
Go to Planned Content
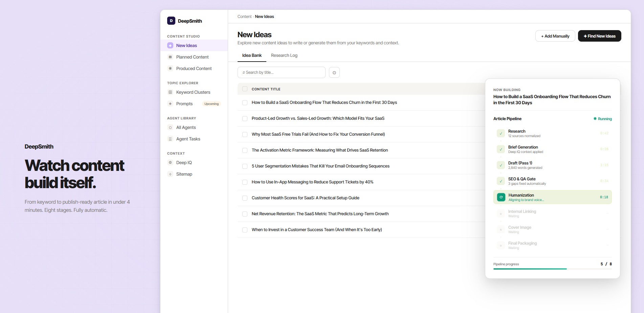coord(194,57)
